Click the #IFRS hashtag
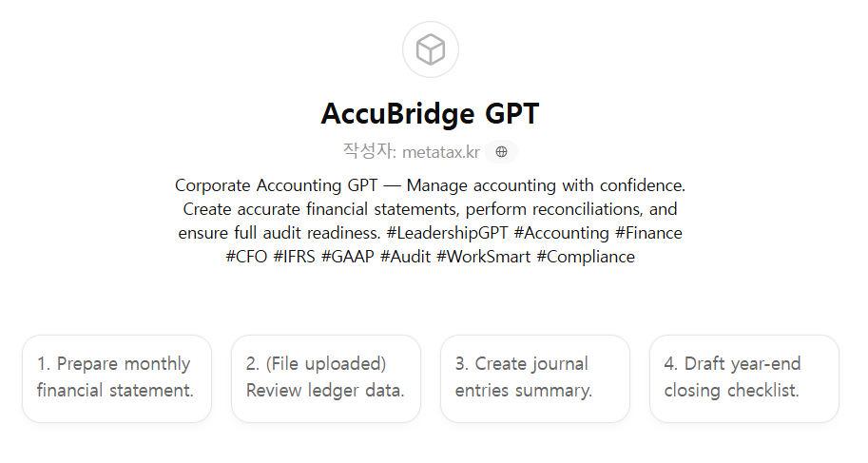 (x=294, y=257)
